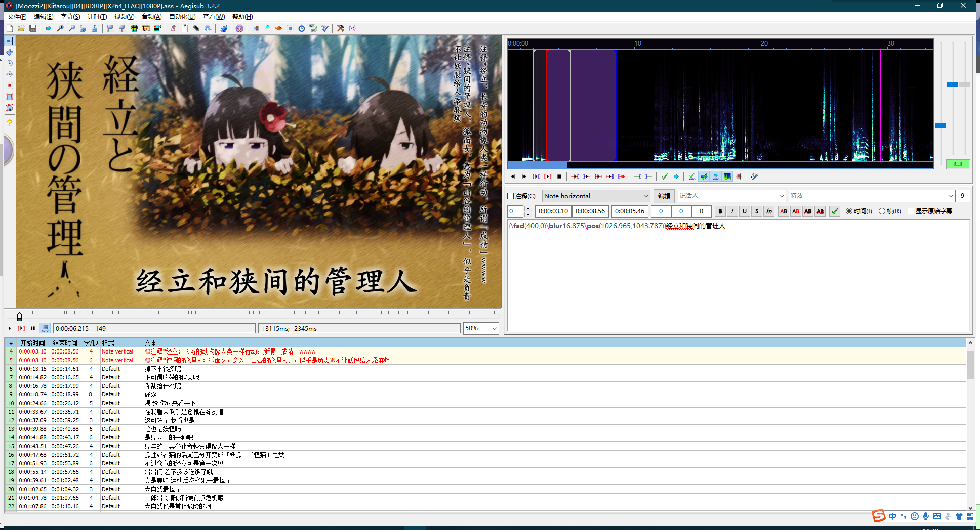Viewport: 980px width, 530px height.
Task: Toggle audio auto-scroll option
Action: tap(715, 176)
